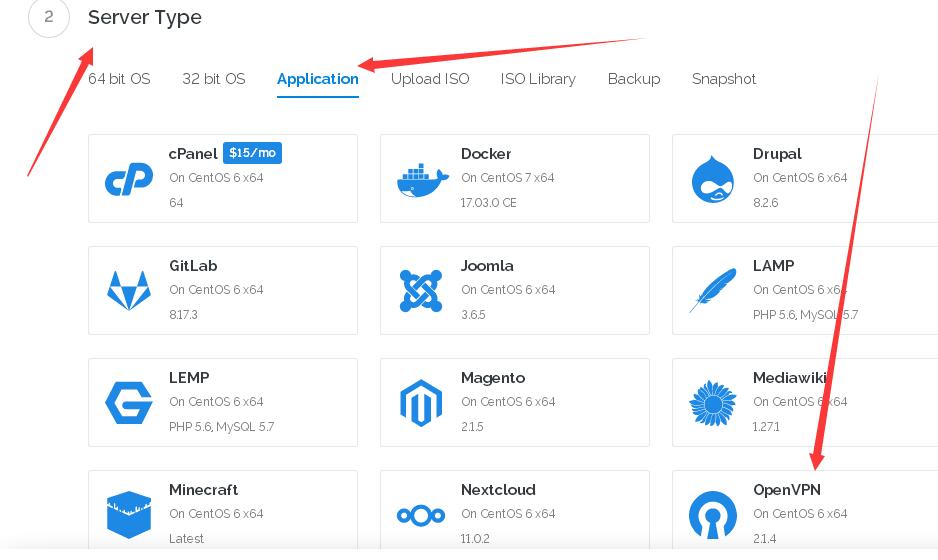
Task: Select the LAMP feather icon
Action: tap(713, 291)
